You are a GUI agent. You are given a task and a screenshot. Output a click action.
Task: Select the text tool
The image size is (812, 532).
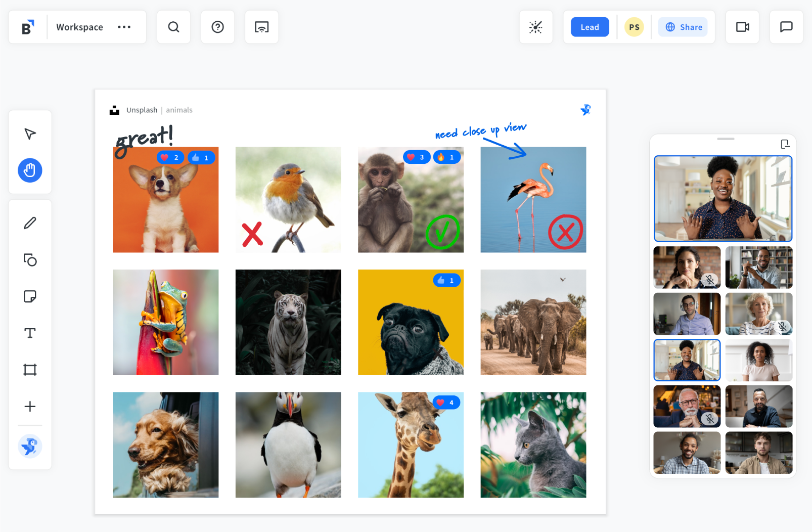point(30,333)
